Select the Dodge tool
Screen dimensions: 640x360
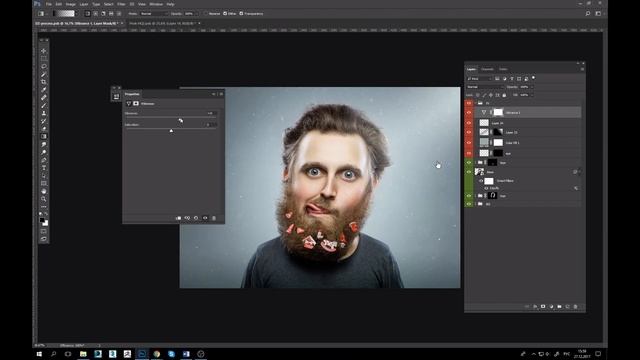click(x=44, y=152)
